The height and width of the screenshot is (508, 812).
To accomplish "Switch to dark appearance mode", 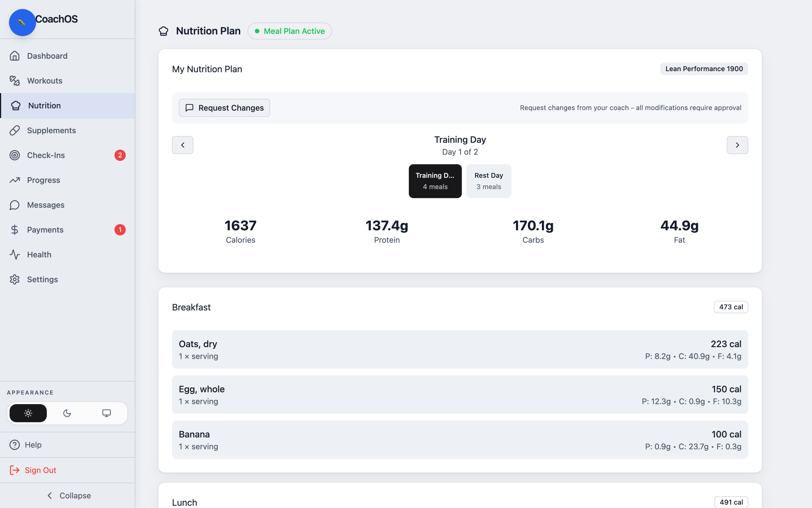I will [x=67, y=413].
